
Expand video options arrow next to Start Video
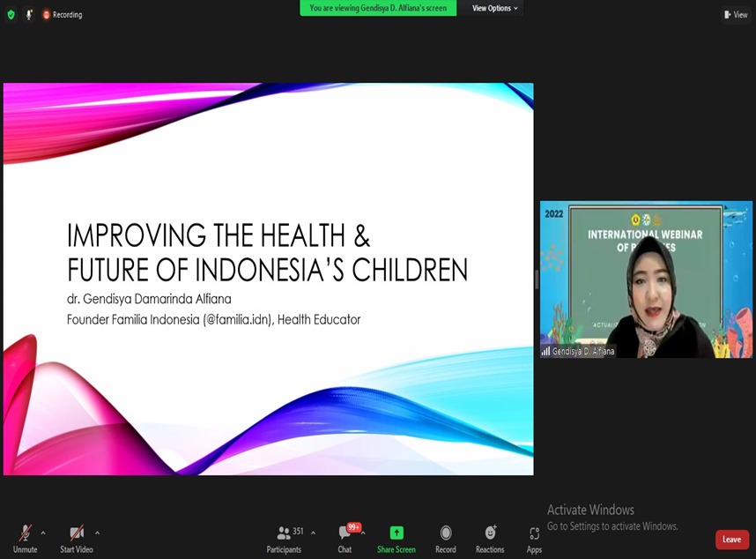97,533
